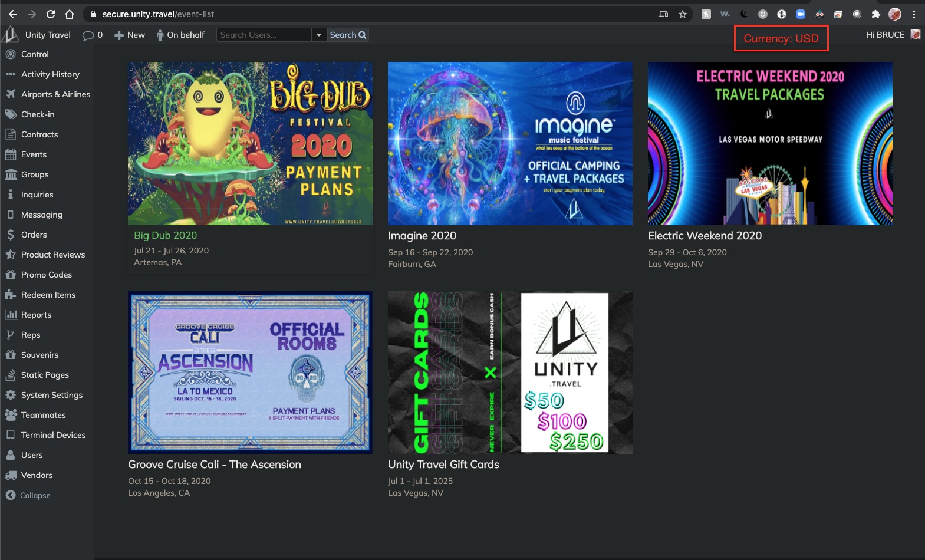Click the Teammates people icon

(x=11, y=415)
